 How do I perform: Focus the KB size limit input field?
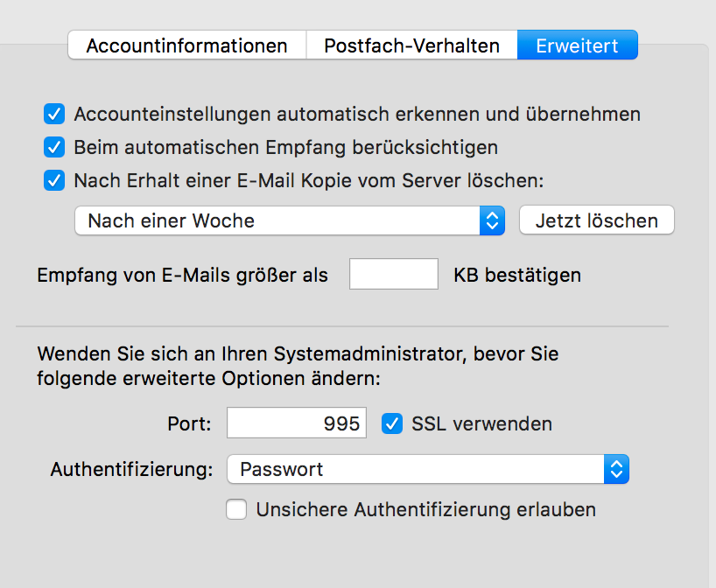click(x=393, y=275)
